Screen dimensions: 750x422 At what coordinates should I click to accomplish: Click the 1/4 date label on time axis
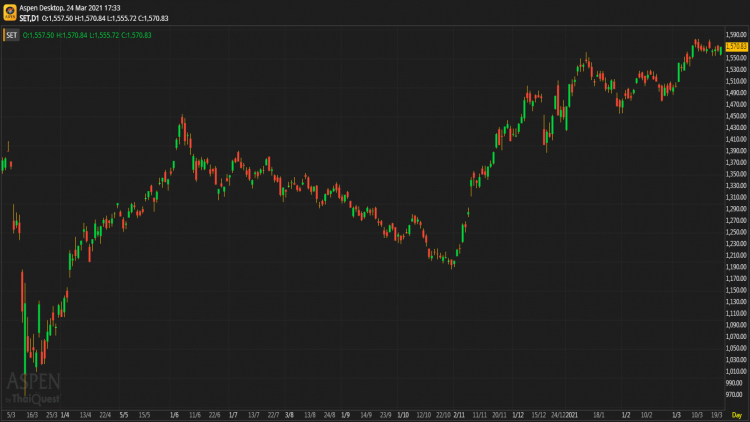[x=65, y=415]
